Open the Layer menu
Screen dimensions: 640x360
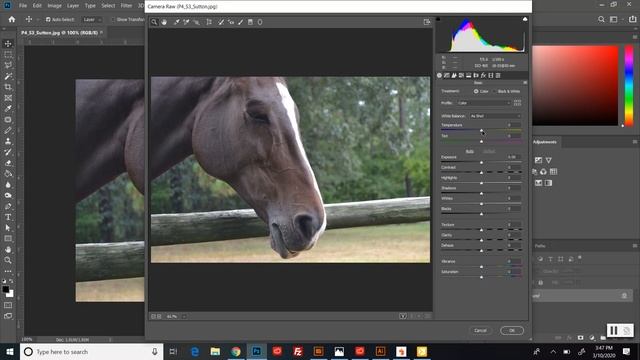[73, 6]
